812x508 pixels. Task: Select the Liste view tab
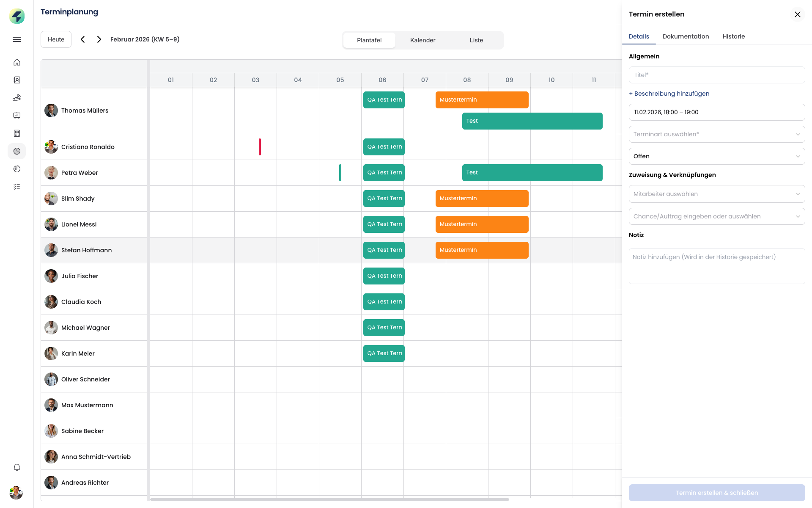click(476, 40)
